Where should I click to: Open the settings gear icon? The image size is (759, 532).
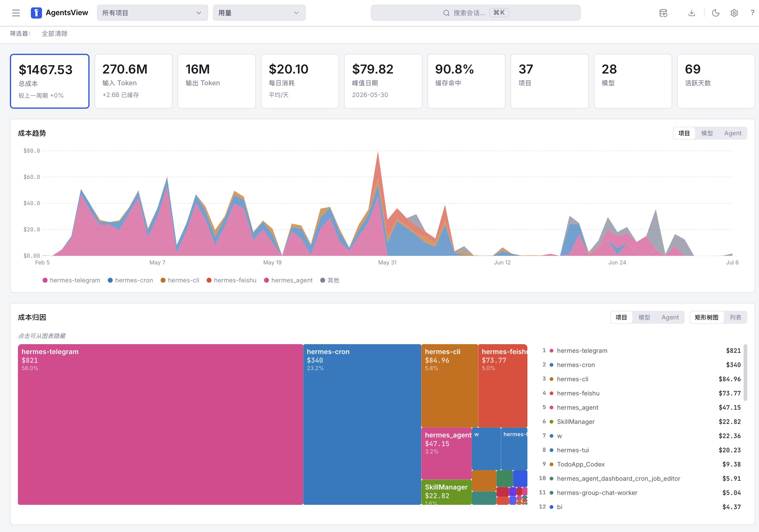click(734, 13)
